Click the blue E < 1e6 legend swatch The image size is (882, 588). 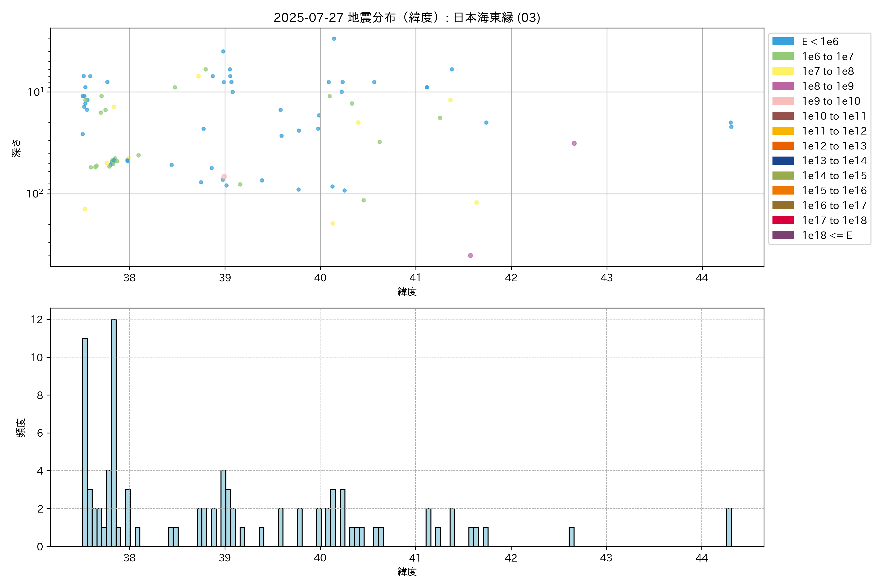tap(783, 42)
